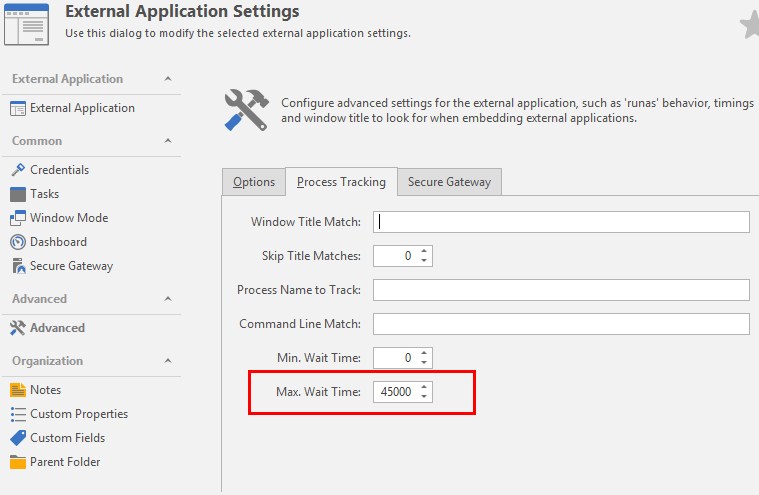Screen dimensions: 759x495
Task: Click the External Application sidebar icon
Action: coord(18,108)
